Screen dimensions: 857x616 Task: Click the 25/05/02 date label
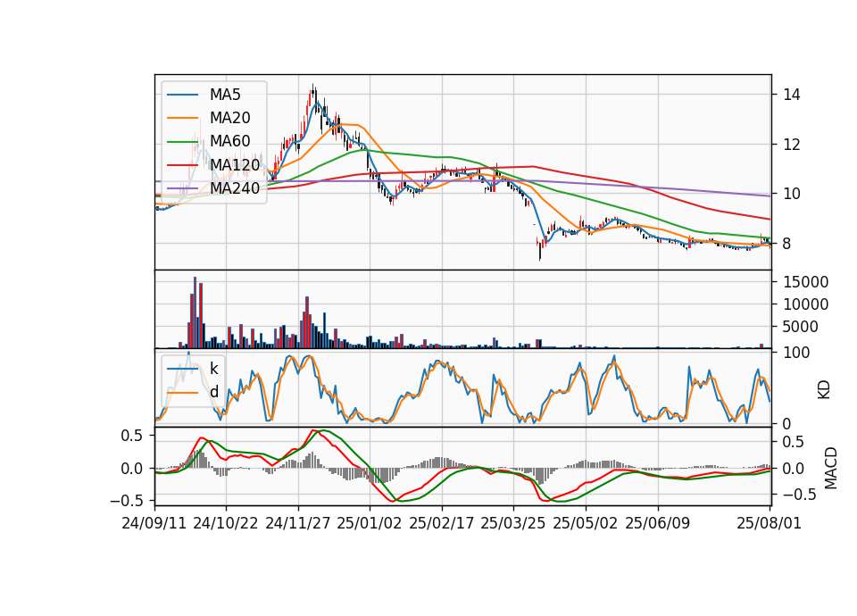click(586, 523)
